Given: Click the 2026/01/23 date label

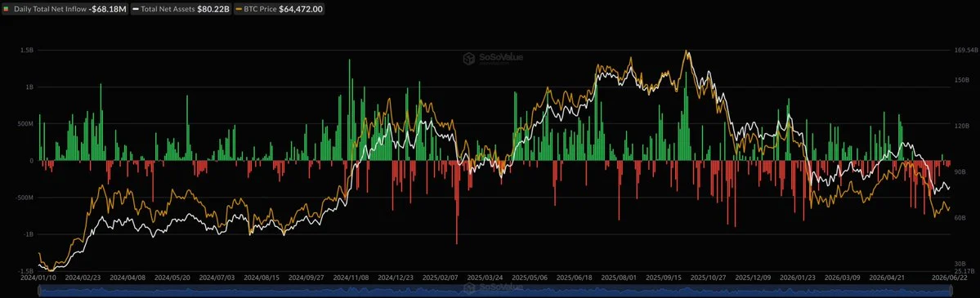Looking at the screenshot, I should (797, 277).
